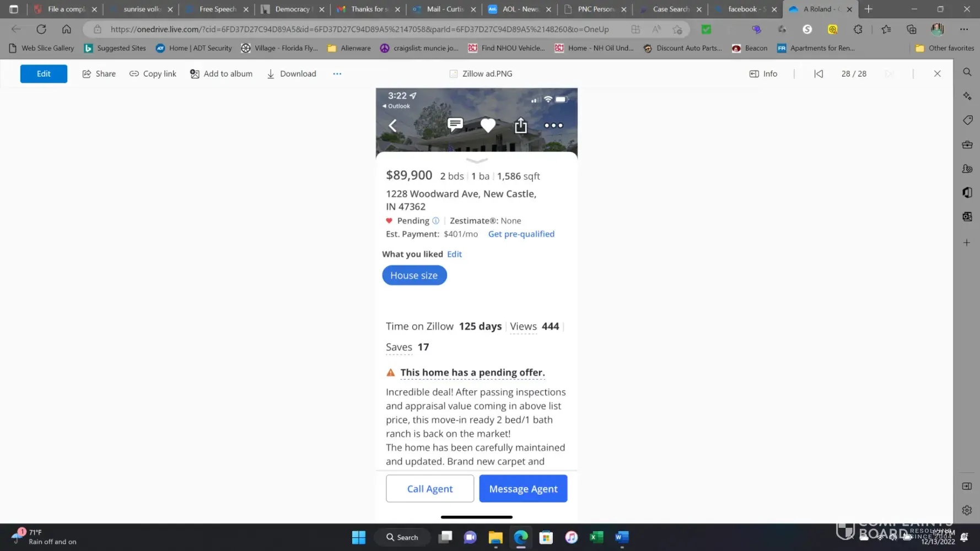The width and height of the screenshot is (980, 551).
Task: Close the OneDrive photo viewer
Action: [938, 74]
